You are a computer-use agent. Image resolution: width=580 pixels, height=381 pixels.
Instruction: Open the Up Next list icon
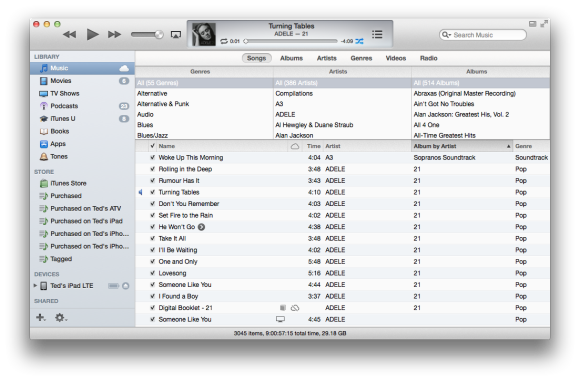click(377, 34)
